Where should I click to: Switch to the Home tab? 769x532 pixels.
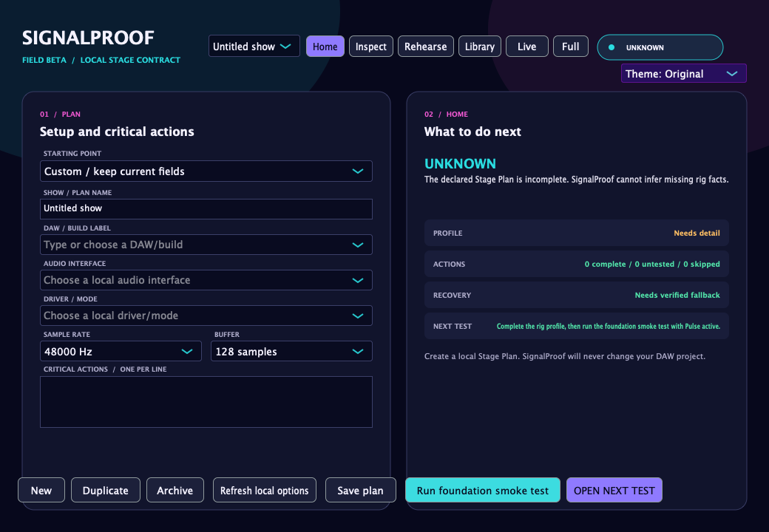tap(325, 47)
